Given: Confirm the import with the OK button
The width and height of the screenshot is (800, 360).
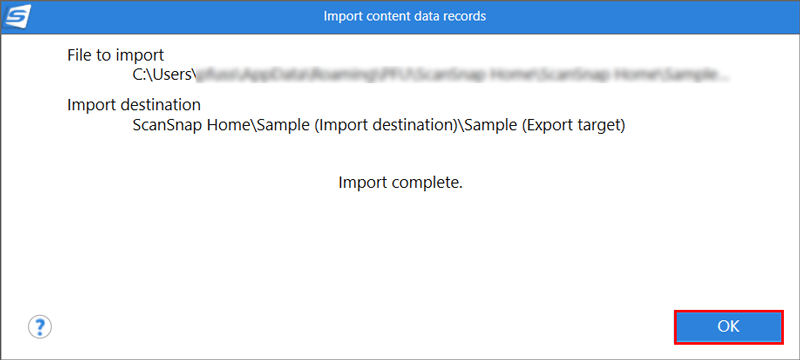Looking at the screenshot, I should click(x=729, y=326).
